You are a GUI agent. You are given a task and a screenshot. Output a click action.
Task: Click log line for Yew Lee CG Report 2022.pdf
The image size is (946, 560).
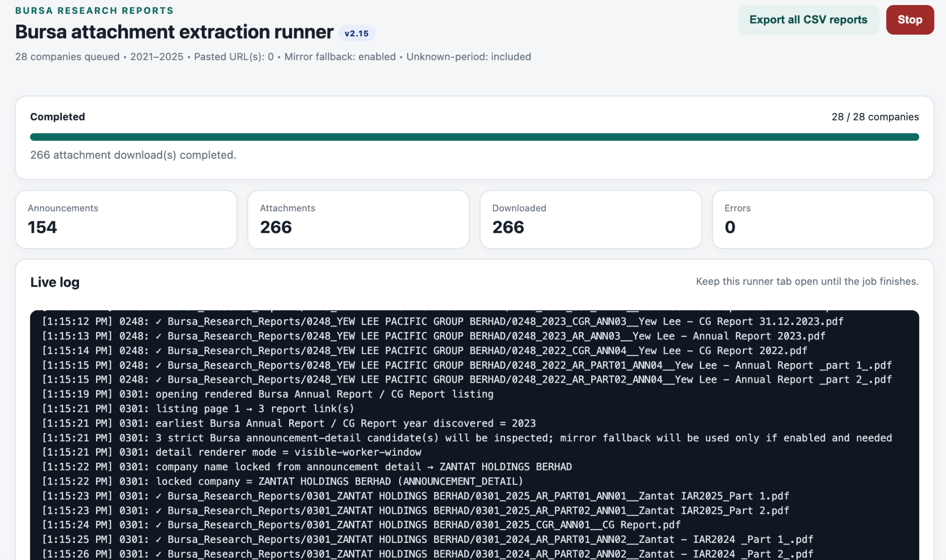[424, 350]
